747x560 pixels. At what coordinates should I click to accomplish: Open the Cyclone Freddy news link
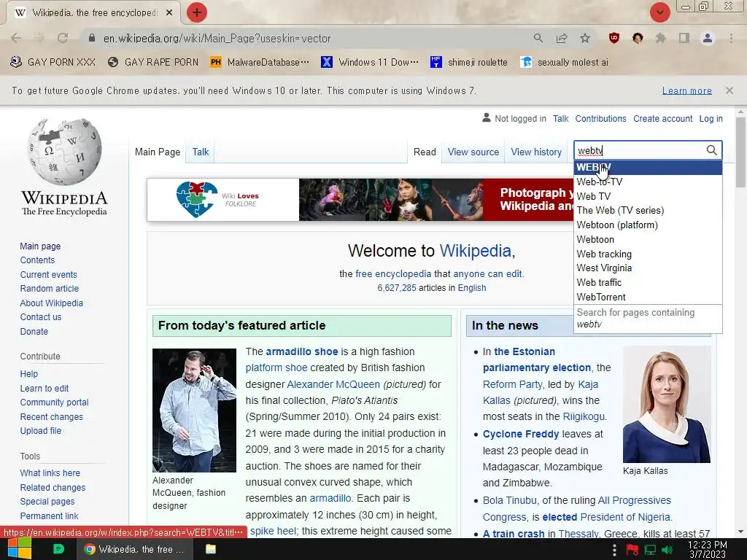[521, 435]
